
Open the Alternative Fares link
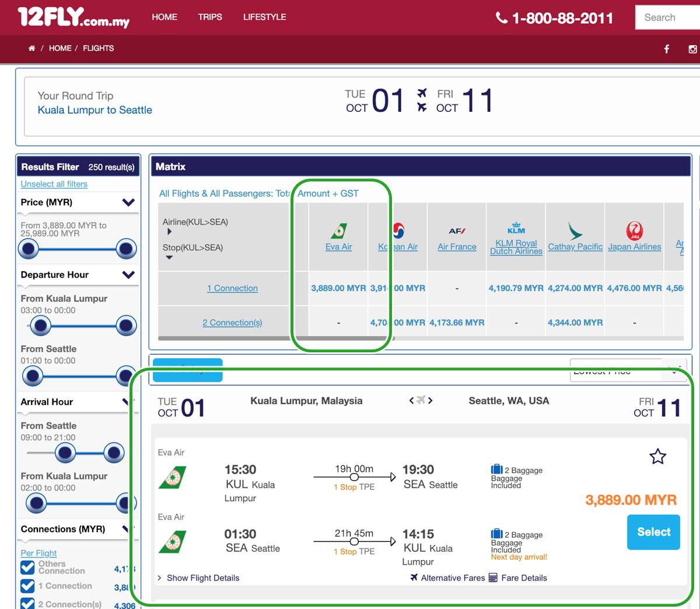tap(453, 577)
